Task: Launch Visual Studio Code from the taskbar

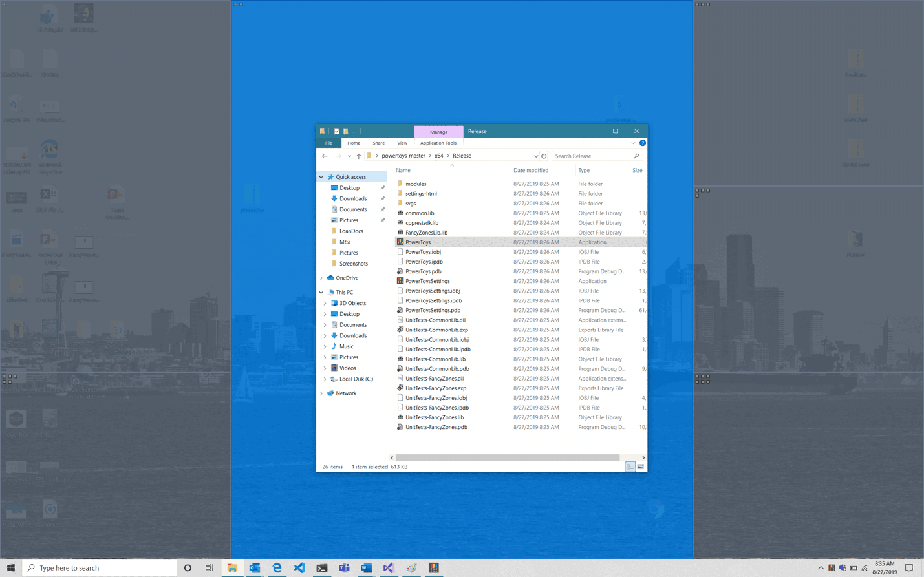Action: point(299,568)
